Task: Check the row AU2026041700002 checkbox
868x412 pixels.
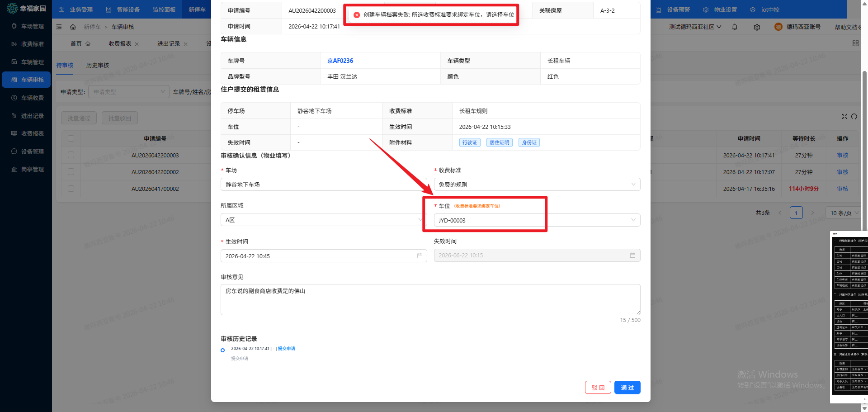Action: 71,189
